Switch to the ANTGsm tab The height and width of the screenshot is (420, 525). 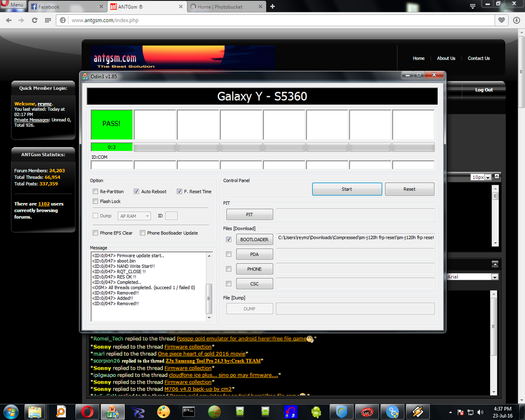(146, 7)
